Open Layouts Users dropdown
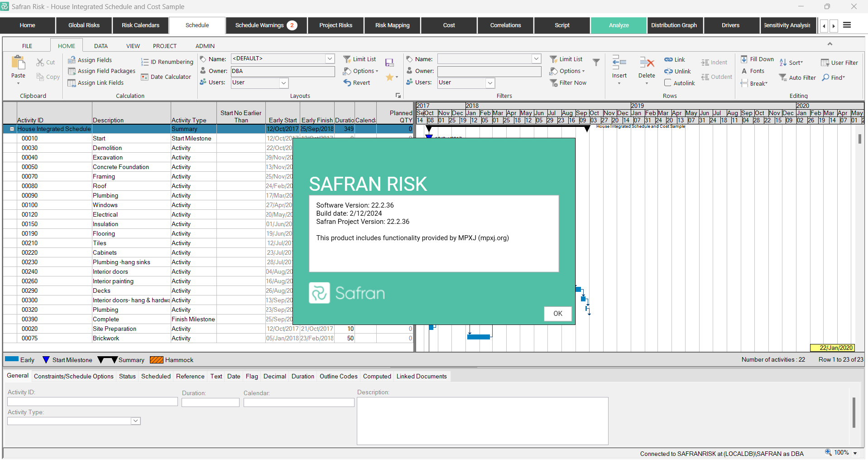This screenshot has height=460, width=868. point(283,83)
